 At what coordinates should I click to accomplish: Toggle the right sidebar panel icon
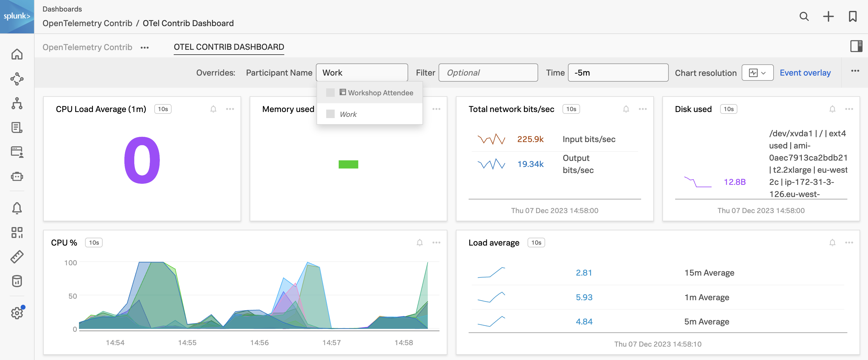point(856,46)
